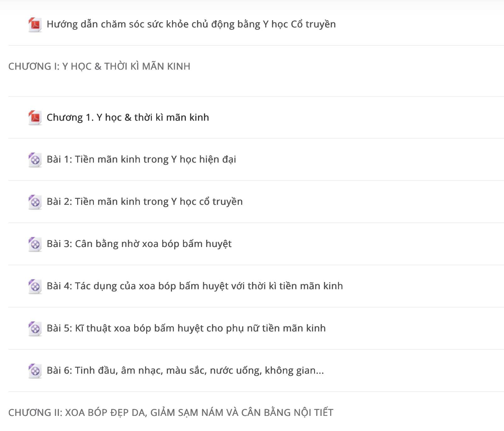Click heading CHƯƠNG II: XOA BÓP ĐẸP DA

(x=171, y=412)
